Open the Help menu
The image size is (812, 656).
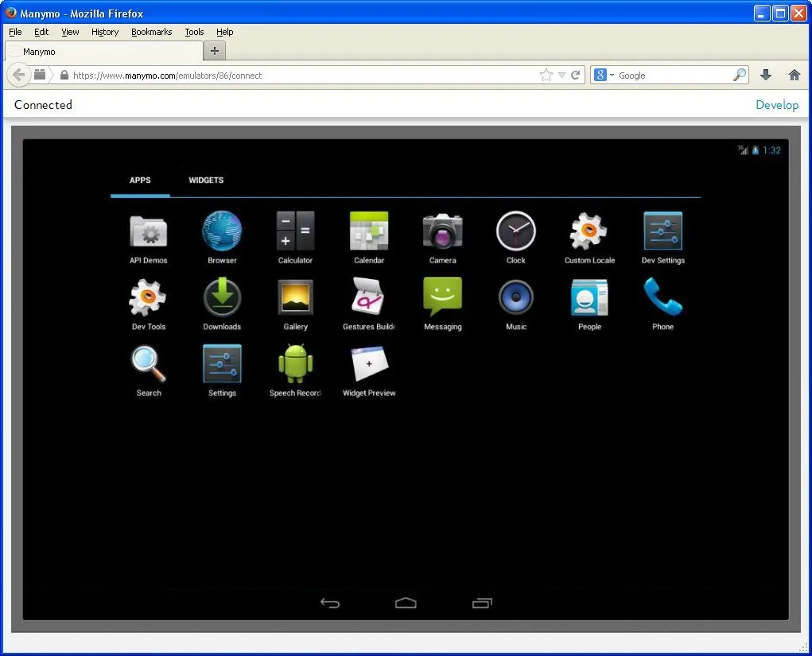click(225, 32)
